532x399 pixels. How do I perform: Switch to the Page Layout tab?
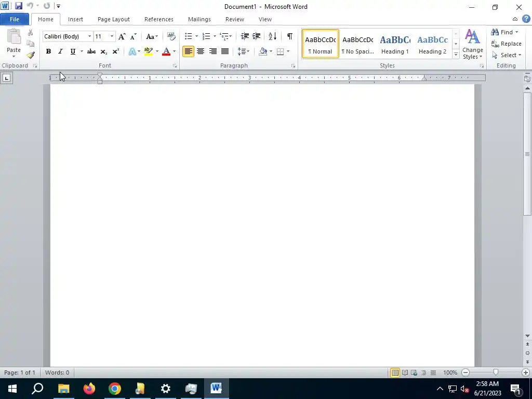coord(114,19)
